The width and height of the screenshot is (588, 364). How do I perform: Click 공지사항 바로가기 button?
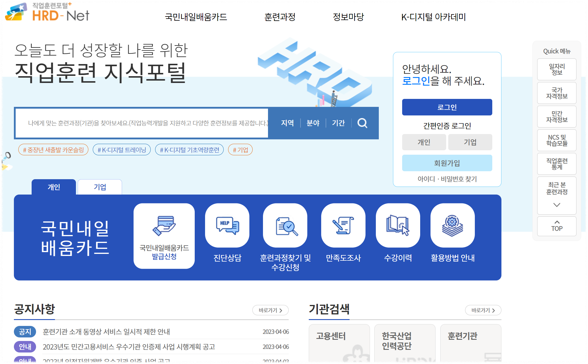pos(270,310)
